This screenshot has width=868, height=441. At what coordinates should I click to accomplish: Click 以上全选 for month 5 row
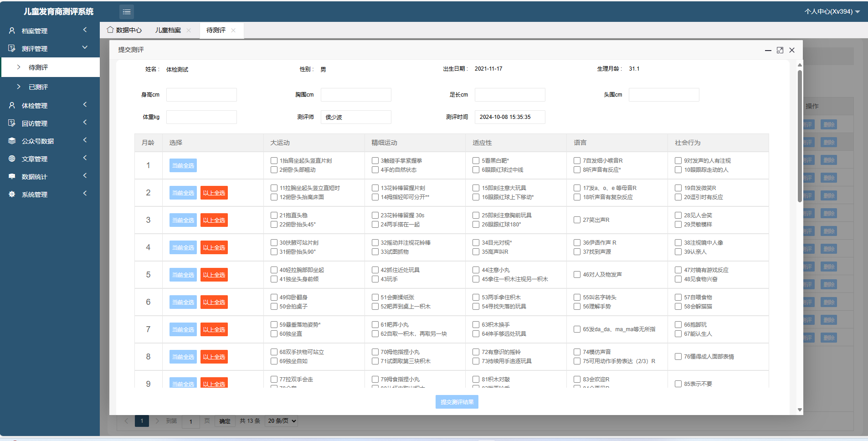click(214, 275)
